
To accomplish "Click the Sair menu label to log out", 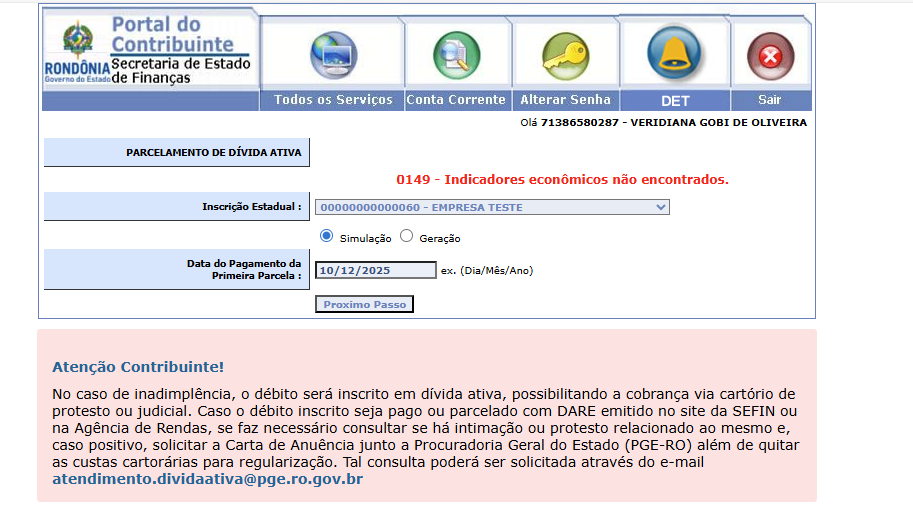I will click(x=770, y=100).
